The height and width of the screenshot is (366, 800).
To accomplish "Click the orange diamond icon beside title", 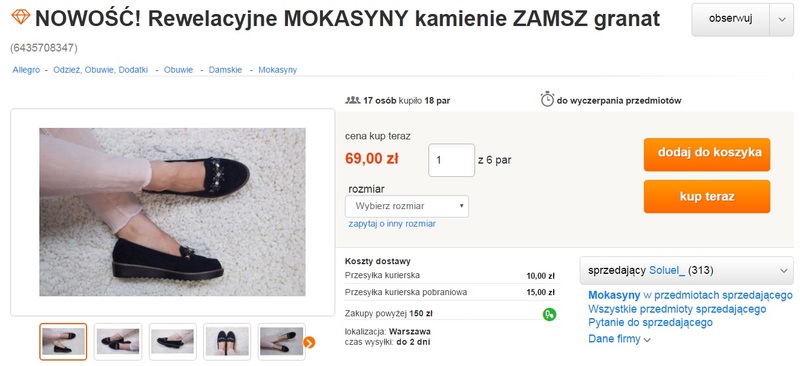I will pos(21,17).
